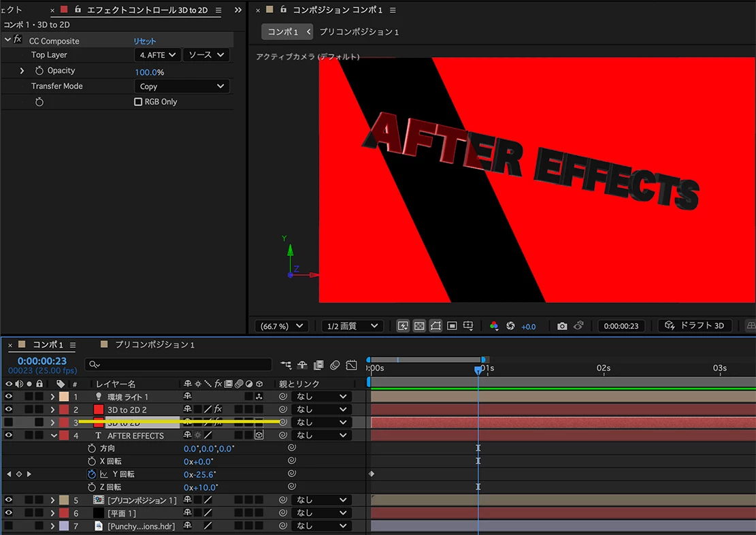Click the Opacity stopwatch in CC Composite
The width and height of the screenshot is (756, 535).
39,71
